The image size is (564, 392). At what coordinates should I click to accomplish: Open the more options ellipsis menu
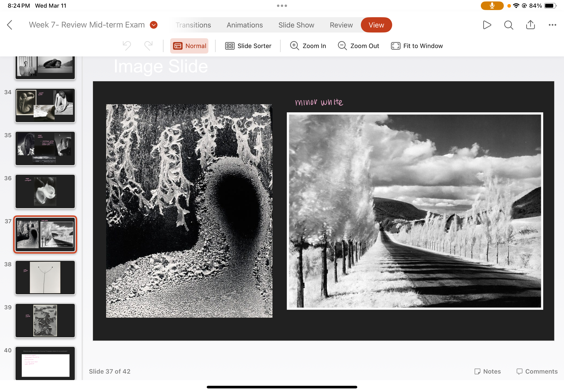coord(552,25)
